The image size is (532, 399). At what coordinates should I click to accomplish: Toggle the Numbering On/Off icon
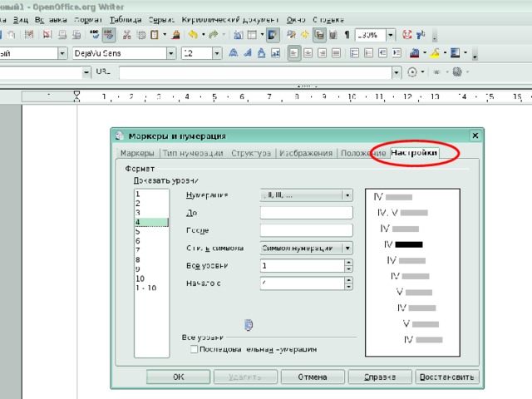click(x=355, y=53)
